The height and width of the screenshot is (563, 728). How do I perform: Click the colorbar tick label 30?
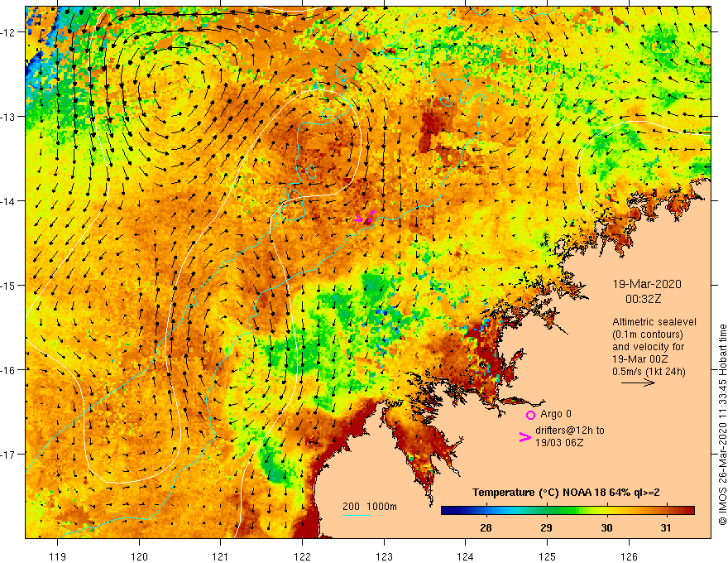[x=606, y=527]
